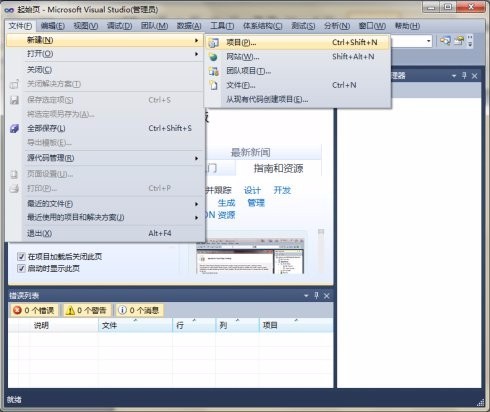Close the right side panel

click(475, 76)
